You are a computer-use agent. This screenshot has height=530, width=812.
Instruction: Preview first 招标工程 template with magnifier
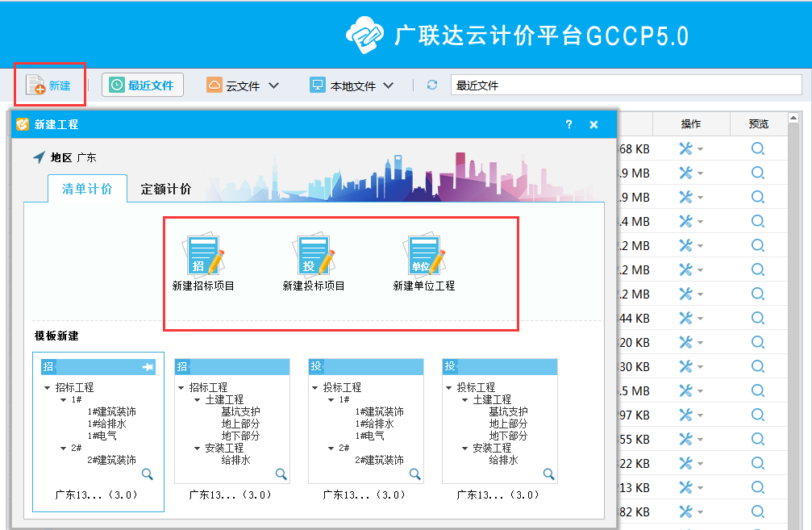(x=147, y=474)
